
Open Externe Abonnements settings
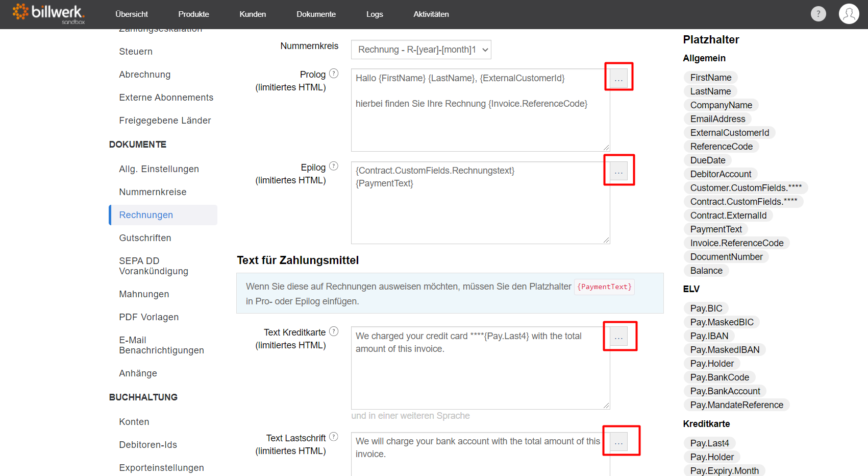coord(166,98)
